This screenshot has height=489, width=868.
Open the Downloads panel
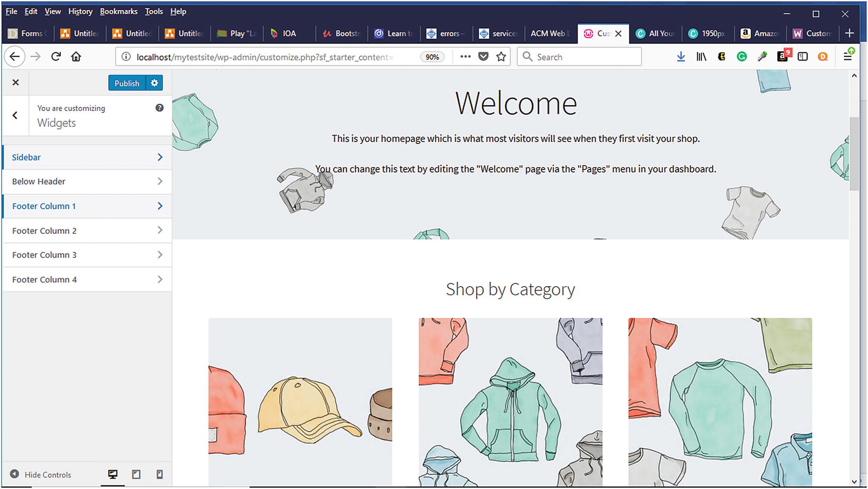tap(681, 57)
